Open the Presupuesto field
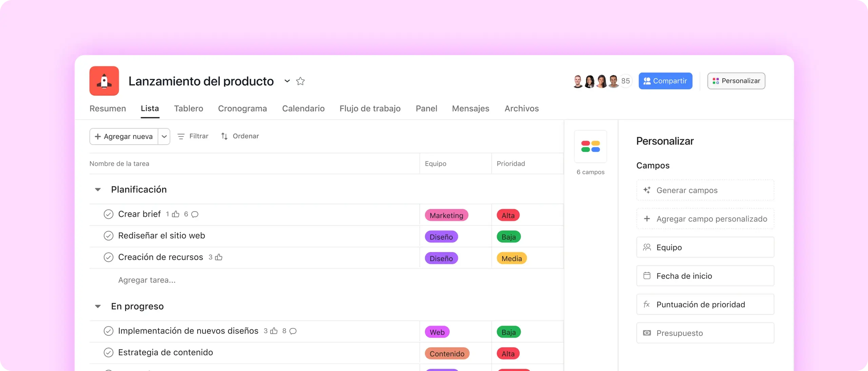This screenshot has width=868, height=371. [x=705, y=333]
